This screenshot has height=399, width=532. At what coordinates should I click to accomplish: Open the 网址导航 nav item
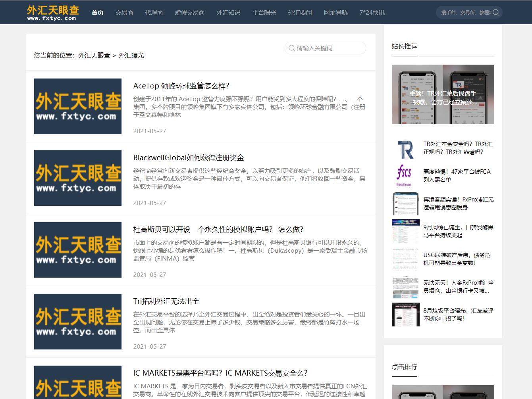[335, 13]
